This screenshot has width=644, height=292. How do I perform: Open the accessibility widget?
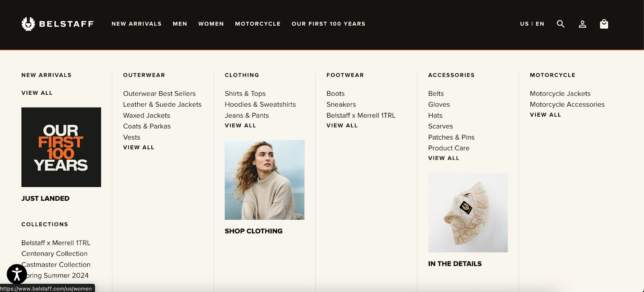16,273
